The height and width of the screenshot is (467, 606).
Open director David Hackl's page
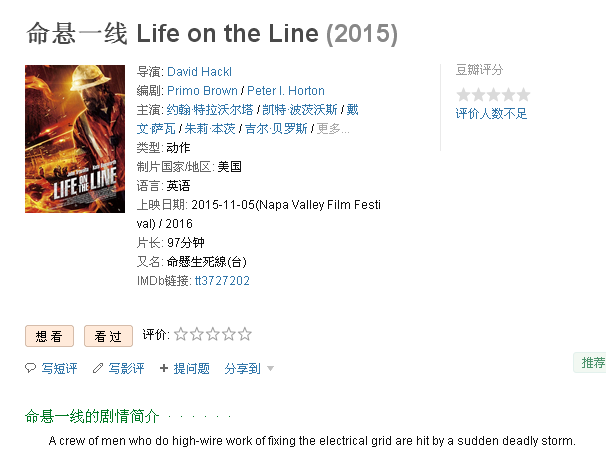click(x=199, y=72)
